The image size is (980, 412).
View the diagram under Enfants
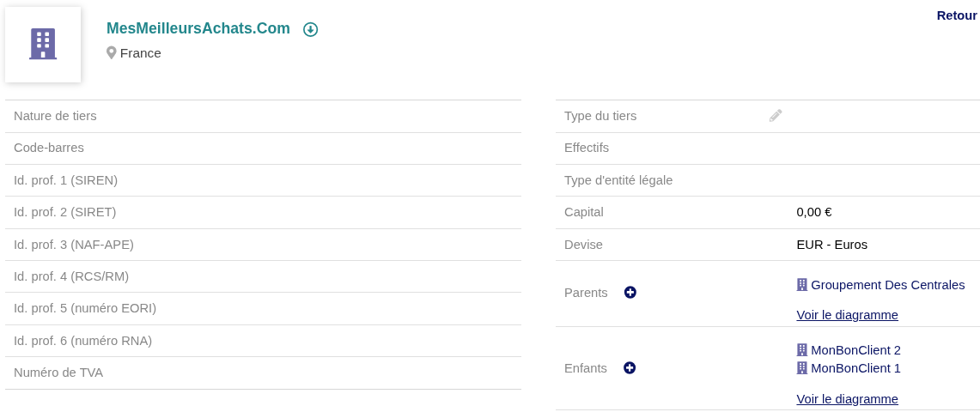click(847, 399)
